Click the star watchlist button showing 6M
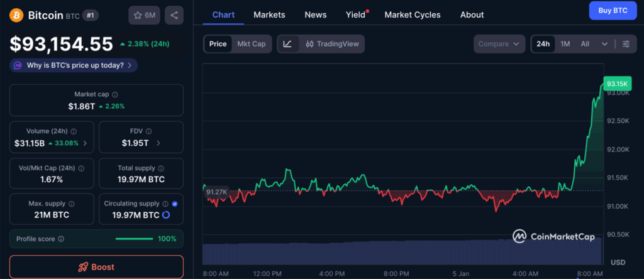644x279 pixels. click(x=144, y=16)
